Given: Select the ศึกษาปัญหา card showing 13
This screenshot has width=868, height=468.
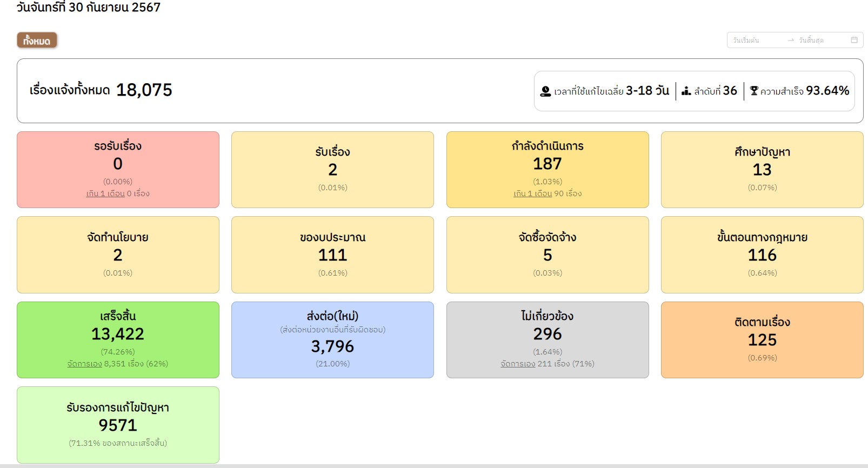Looking at the screenshot, I should click(762, 169).
